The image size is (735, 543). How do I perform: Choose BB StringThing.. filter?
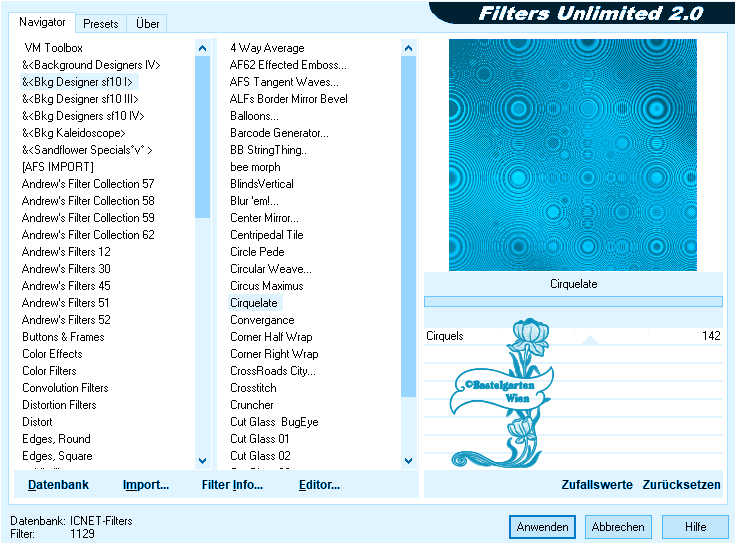coord(269,150)
